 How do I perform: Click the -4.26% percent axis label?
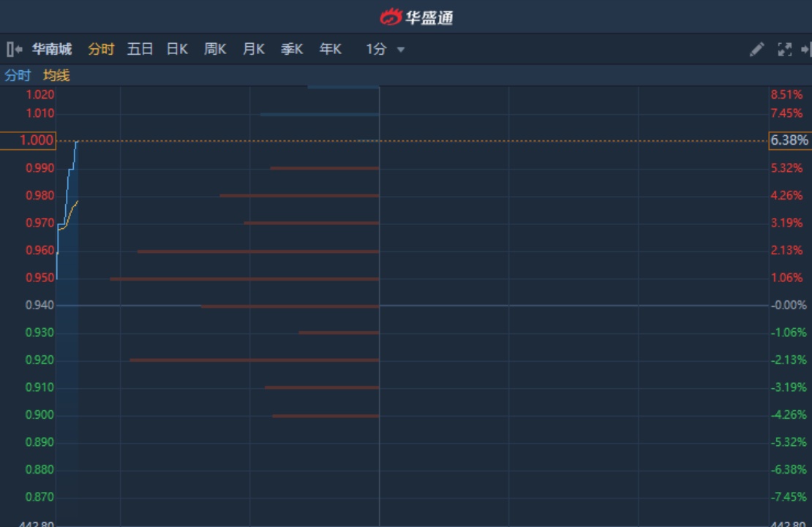(789, 415)
